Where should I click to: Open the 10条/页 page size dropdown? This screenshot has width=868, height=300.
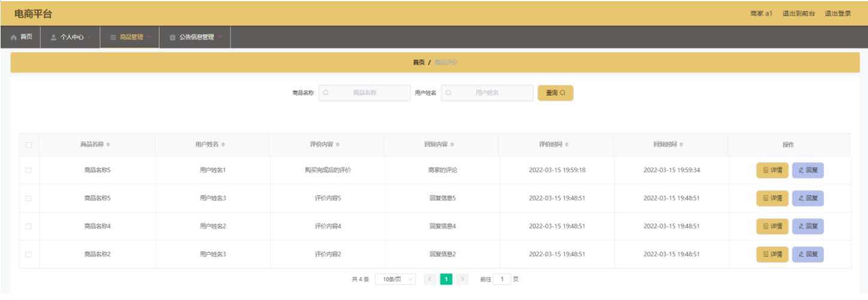tap(395, 279)
